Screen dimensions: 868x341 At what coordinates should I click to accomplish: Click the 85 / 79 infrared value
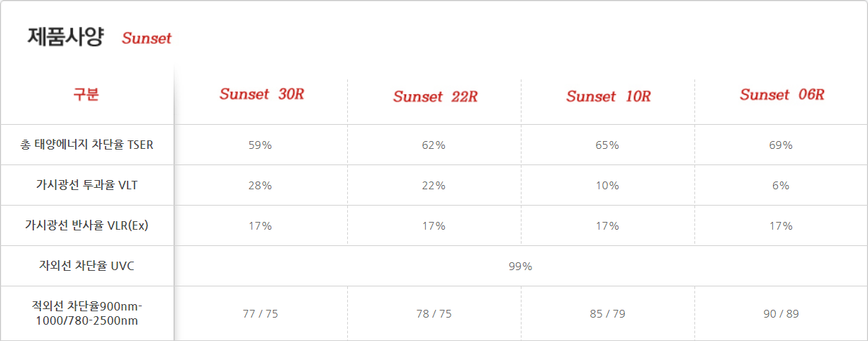[x=607, y=313]
